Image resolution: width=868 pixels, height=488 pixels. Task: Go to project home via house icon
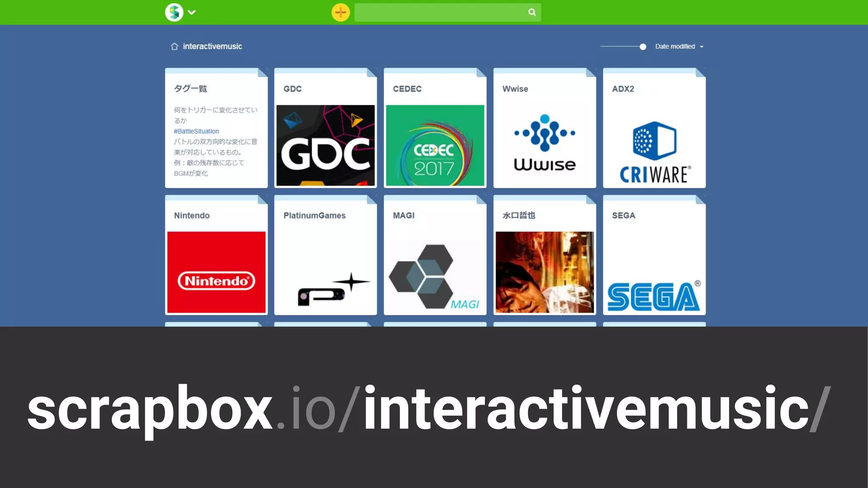[x=174, y=47]
